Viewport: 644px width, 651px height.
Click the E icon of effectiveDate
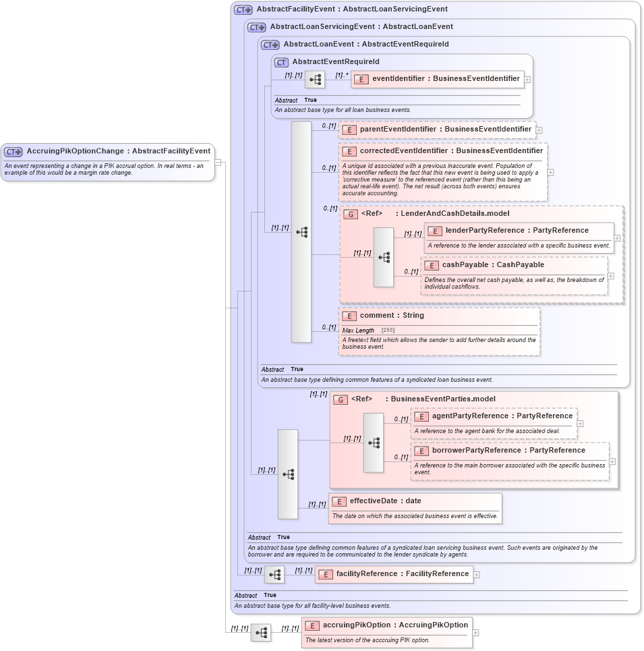click(x=339, y=501)
